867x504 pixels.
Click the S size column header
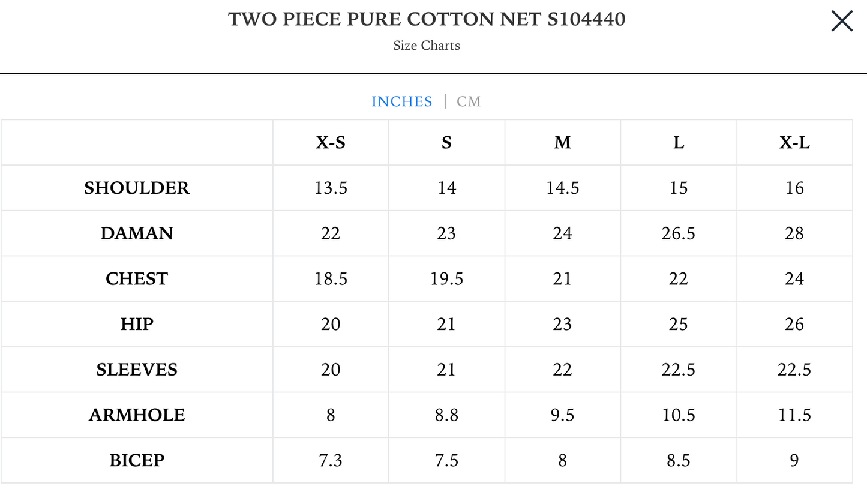tap(446, 143)
